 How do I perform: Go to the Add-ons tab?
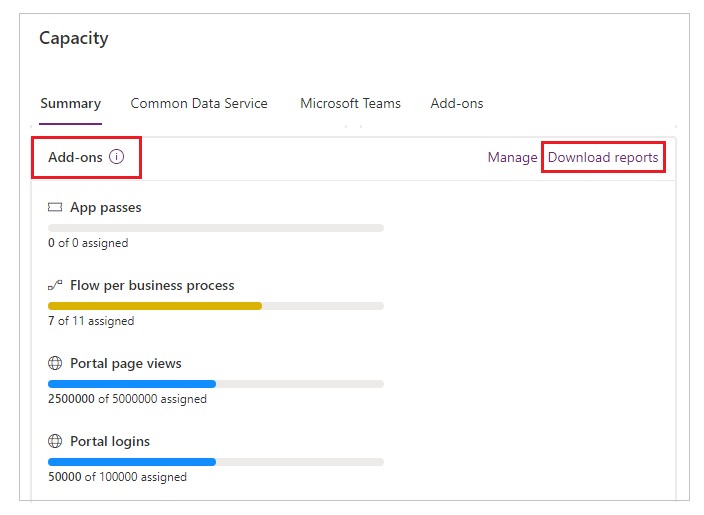coord(457,104)
